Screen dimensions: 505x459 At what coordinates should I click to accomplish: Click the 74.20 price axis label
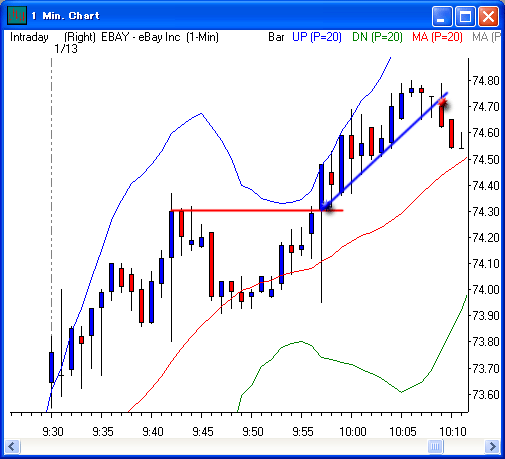(x=485, y=238)
